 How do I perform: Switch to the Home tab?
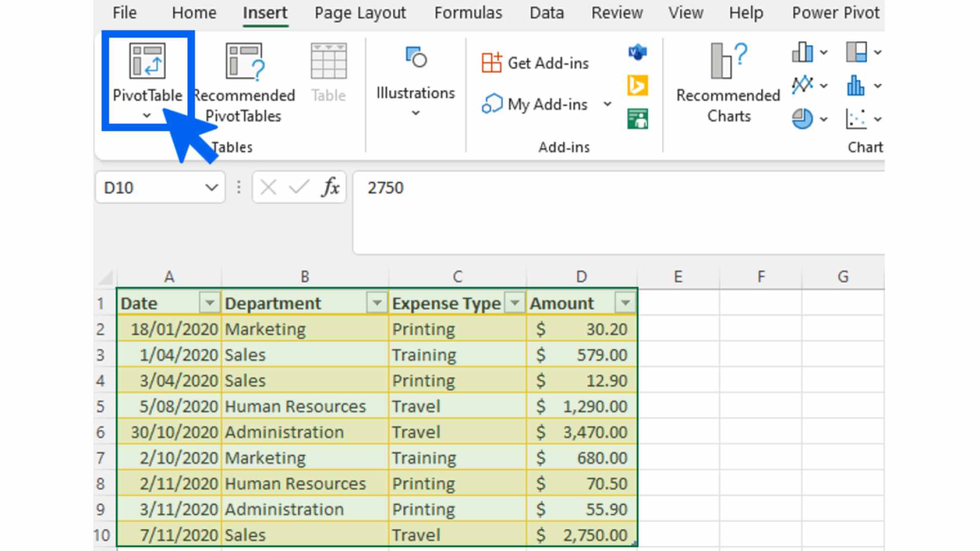[194, 13]
